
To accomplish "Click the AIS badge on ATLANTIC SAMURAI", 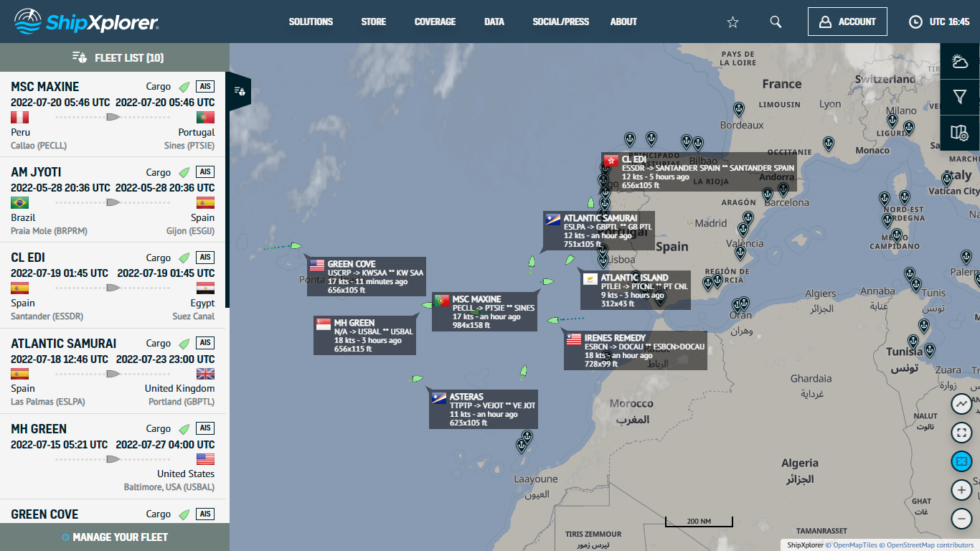I will click(205, 343).
